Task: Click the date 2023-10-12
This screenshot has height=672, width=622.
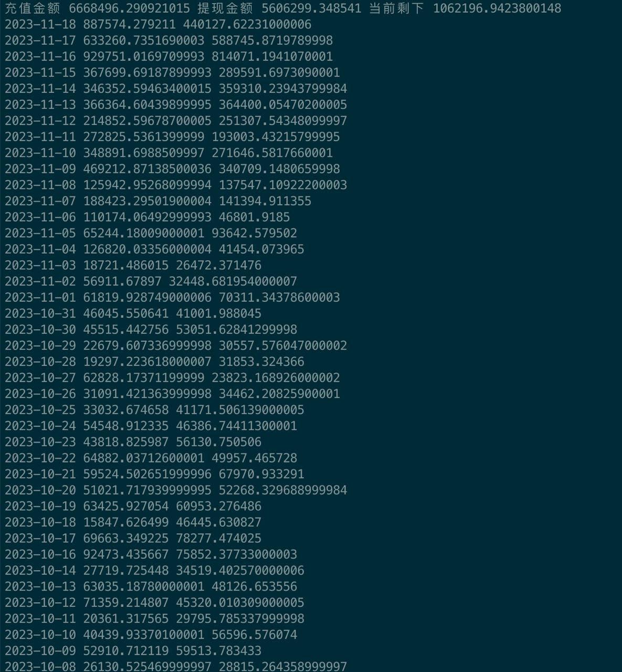Action: click(40, 603)
